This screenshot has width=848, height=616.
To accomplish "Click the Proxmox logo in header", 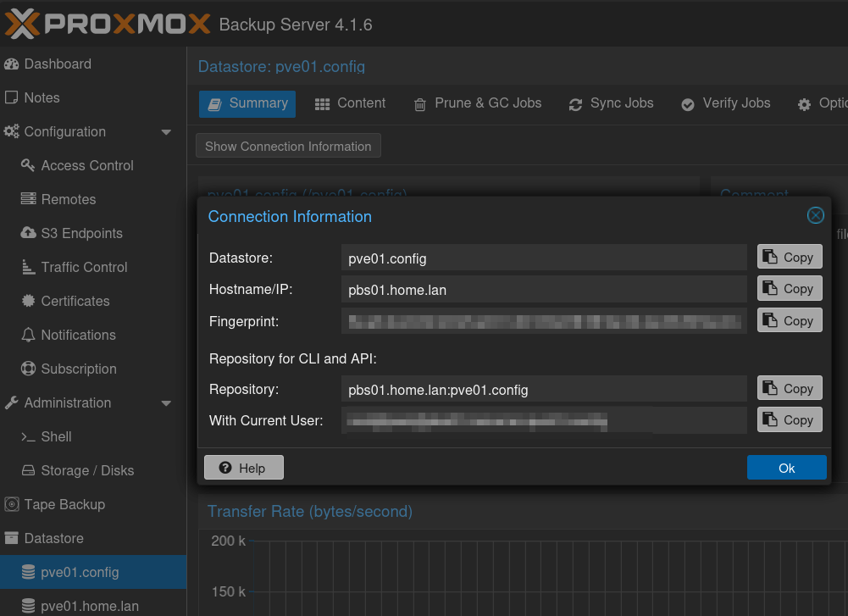I will [107, 24].
